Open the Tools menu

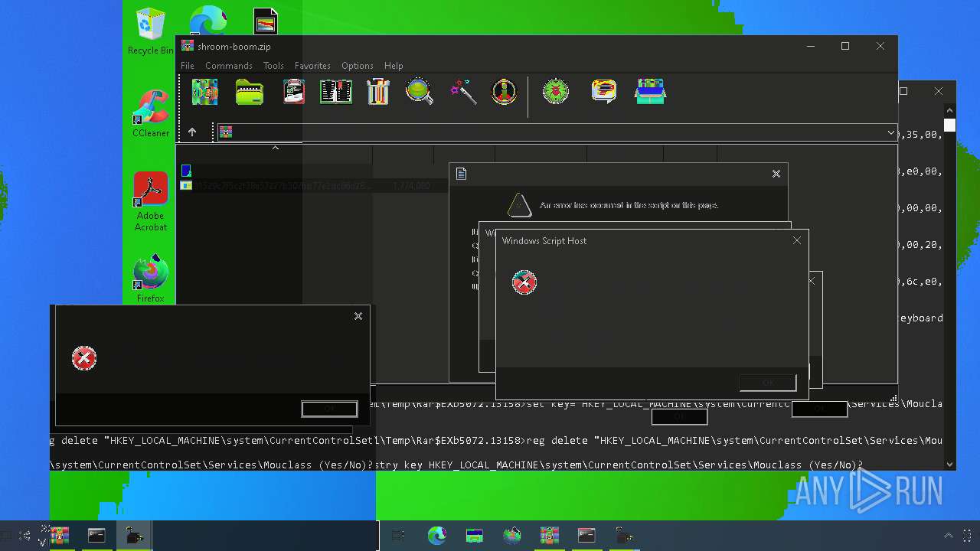pos(273,66)
